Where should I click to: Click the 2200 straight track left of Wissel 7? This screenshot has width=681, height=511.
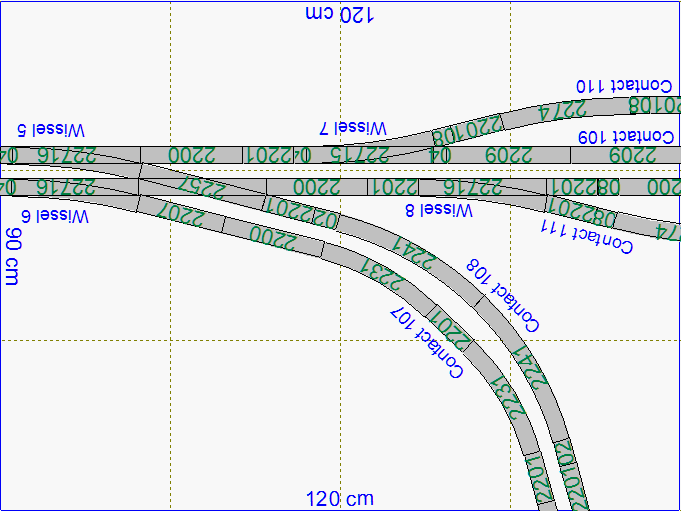point(192,155)
